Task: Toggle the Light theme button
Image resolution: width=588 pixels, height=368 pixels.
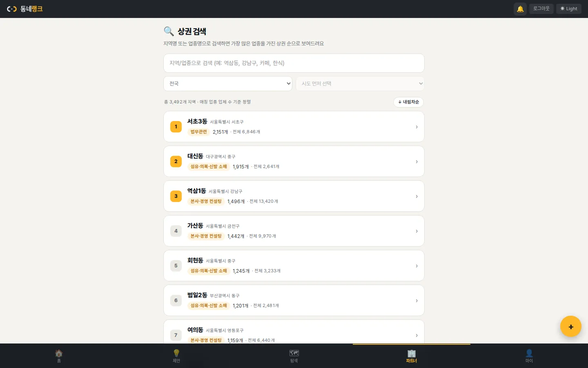Action: 569,9
